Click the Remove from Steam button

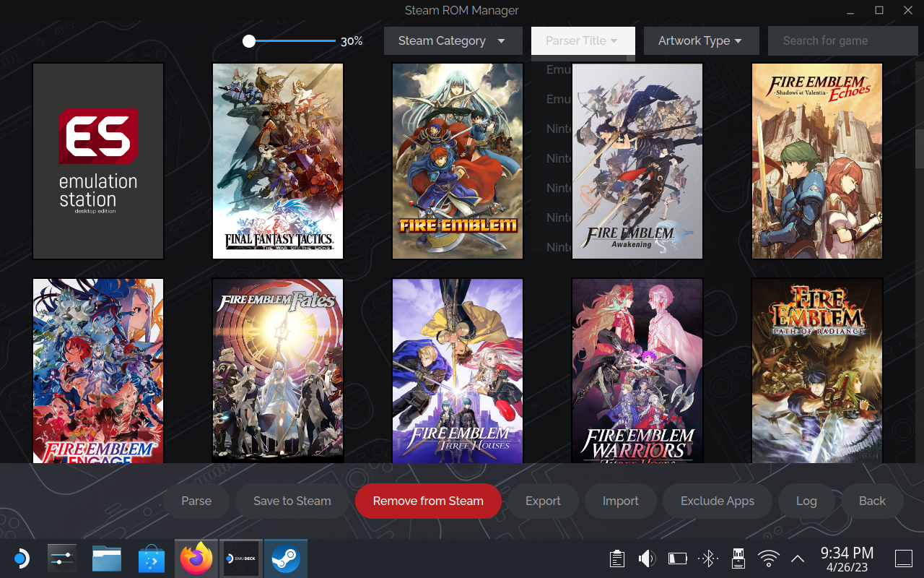click(x=428, y=501)
